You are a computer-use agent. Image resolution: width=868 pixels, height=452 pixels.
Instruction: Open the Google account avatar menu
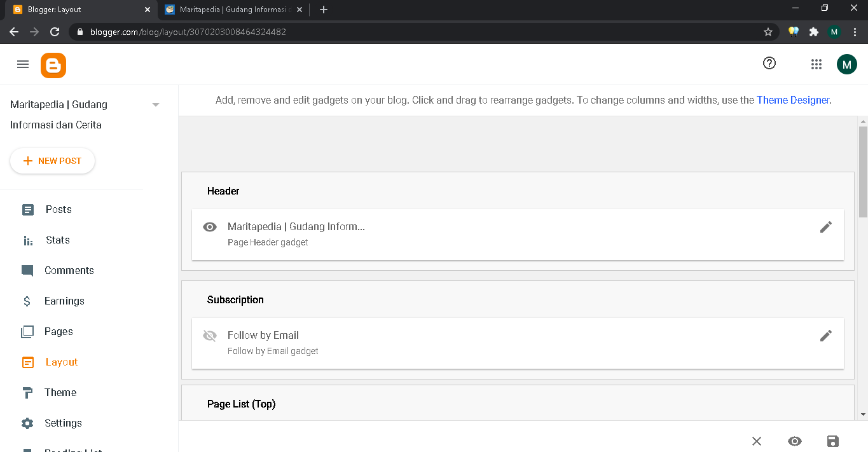point(846,64)
